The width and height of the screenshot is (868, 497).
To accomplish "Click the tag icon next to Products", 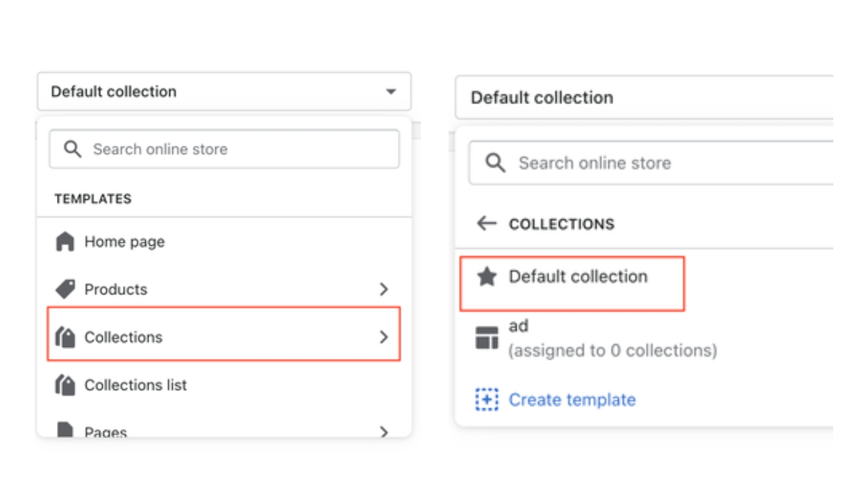I will 65,289.
